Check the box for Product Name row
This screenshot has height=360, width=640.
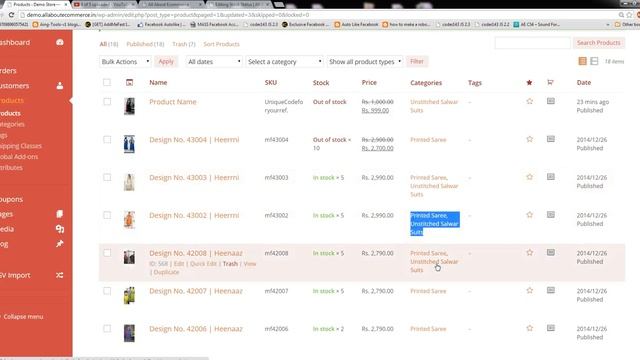(107, 101)
